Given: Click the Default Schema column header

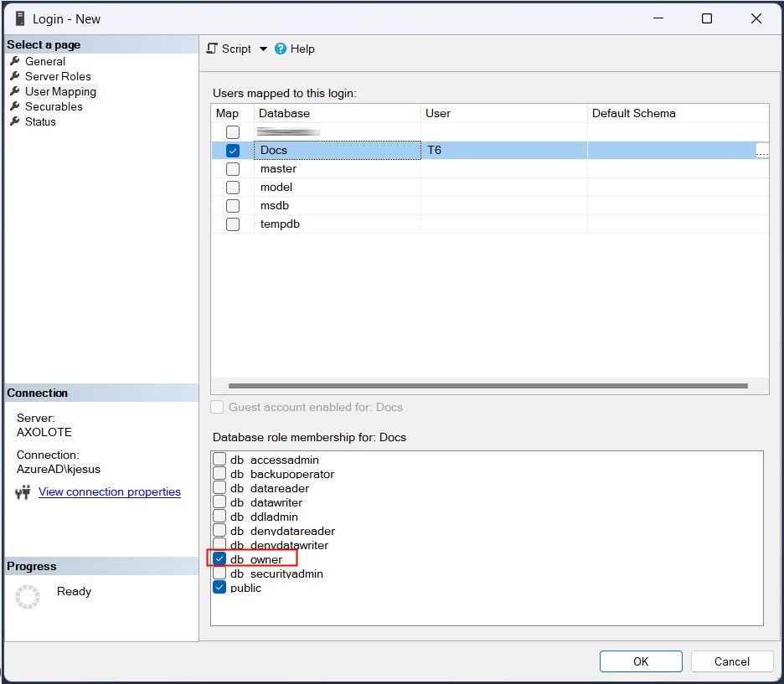Looking at the screenshot, I should click(x=678, y=113).
